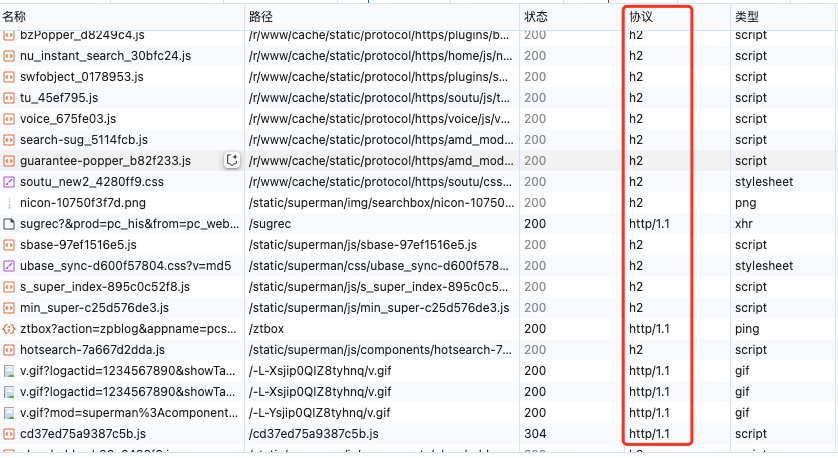
Task: Select the swfobject_0178953.js request row
Action: 81,77
